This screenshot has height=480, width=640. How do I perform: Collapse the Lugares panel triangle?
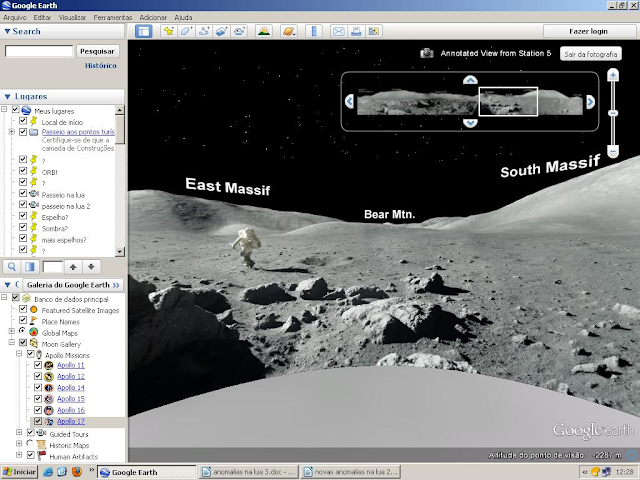pos(7,97)
